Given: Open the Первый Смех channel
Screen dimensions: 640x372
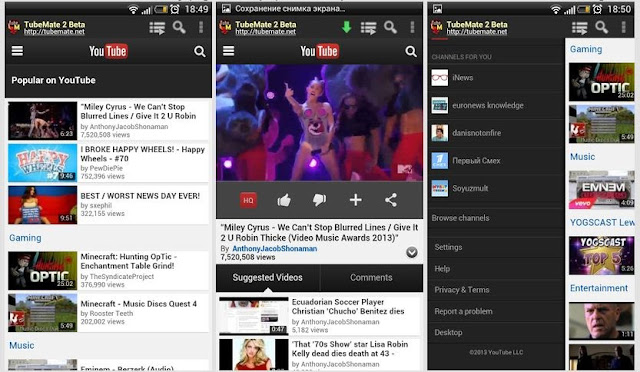Looking at the screenshot, I should [x=496, y=161].
